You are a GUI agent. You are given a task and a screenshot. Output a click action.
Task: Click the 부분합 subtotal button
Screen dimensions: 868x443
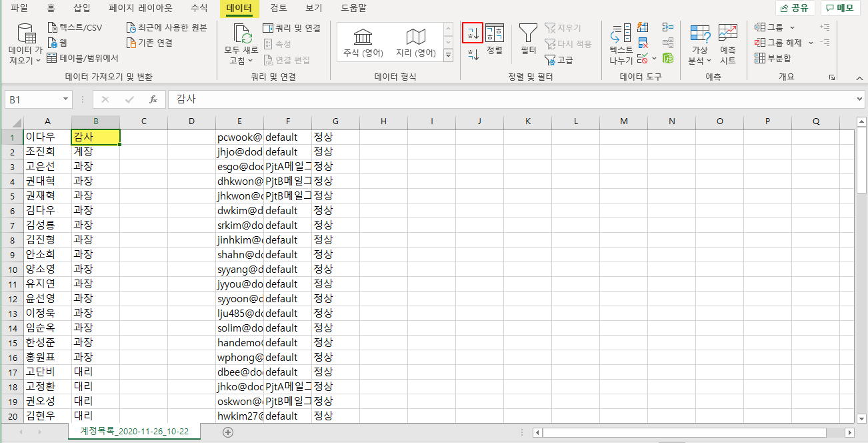[773, 58]
